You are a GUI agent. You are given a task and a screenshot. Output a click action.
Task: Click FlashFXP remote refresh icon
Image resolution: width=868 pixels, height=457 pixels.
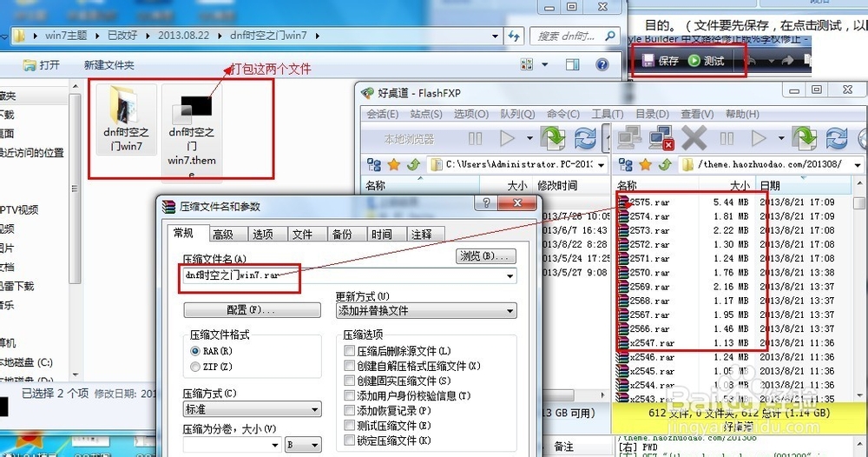pyautogui.click(x=836, y=138)
